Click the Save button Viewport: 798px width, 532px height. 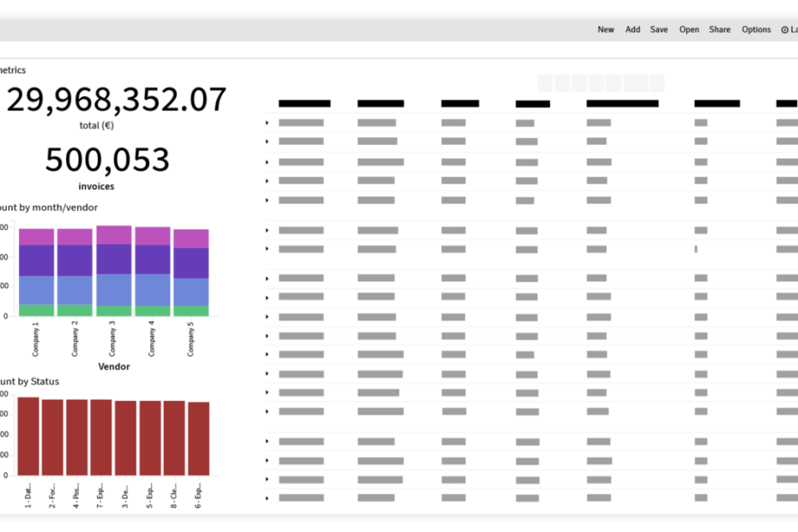point(659,30)
